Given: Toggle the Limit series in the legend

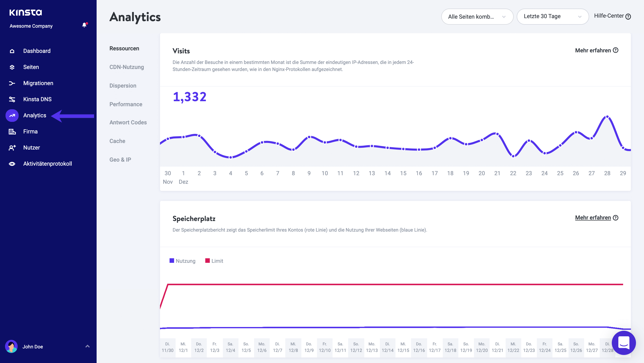Looking at the screenshot, I should [217, 261].
